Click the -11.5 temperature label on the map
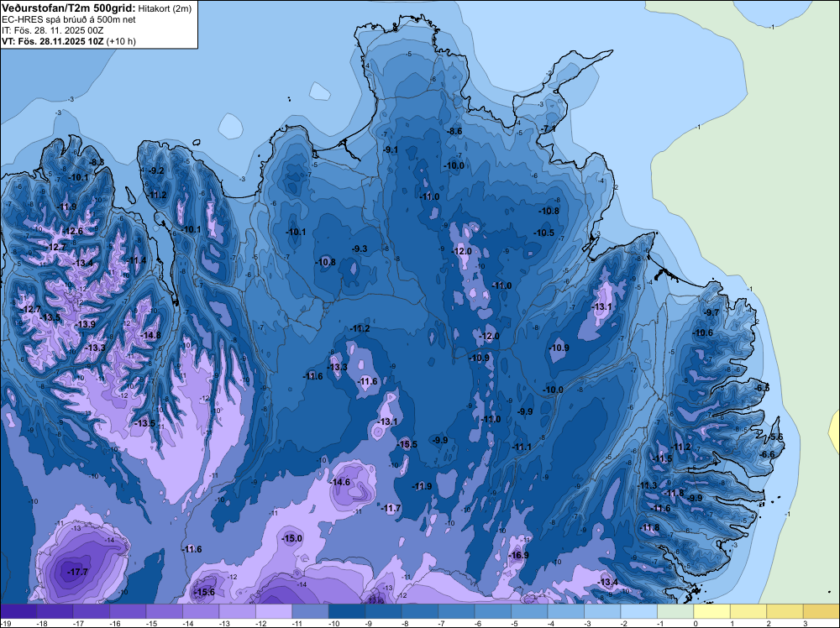This screenshot has height=628, width=840. coord(662,458)
